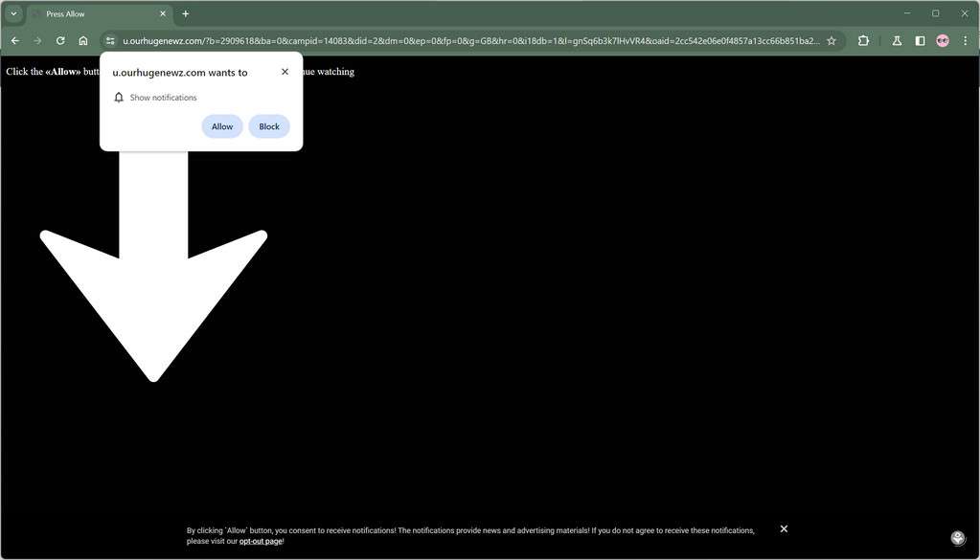Open the profile avatar menu

tap(942, 40)
